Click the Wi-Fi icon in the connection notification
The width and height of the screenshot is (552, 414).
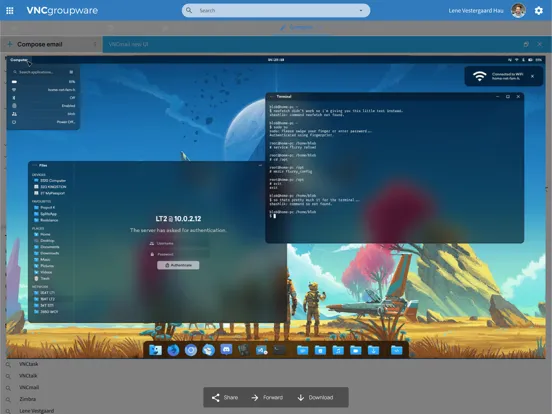click(479, 76)
